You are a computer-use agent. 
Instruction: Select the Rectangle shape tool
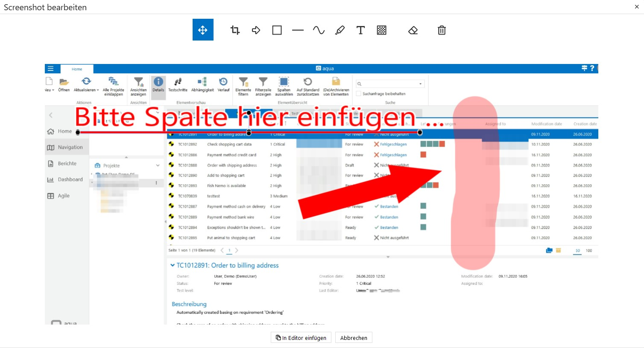click(x=277, y=30)
